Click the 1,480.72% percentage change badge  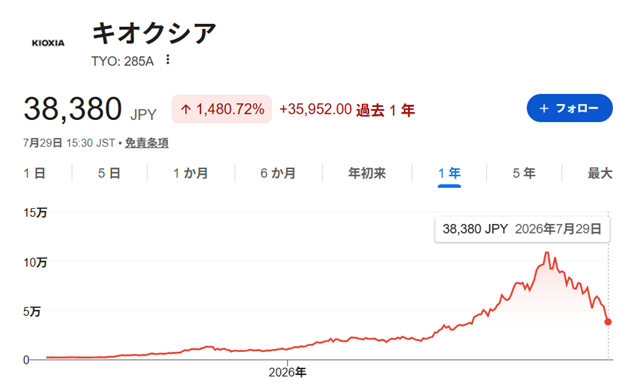tap(222, 109)
